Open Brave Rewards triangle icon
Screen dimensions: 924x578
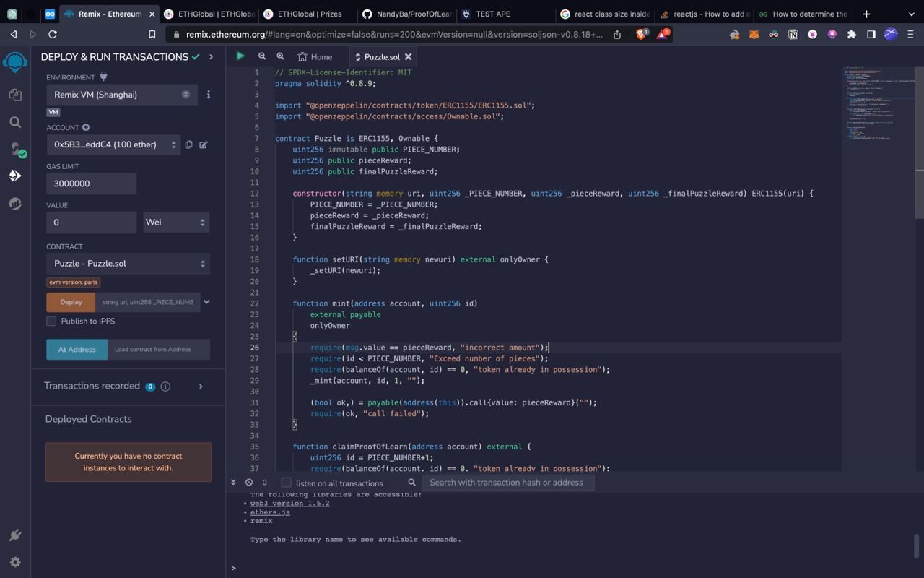pyautogui.click(x=662, y=34)
